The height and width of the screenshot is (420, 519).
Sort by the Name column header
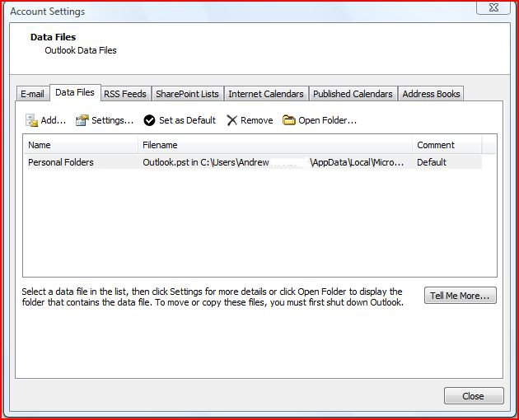[81, 145]
